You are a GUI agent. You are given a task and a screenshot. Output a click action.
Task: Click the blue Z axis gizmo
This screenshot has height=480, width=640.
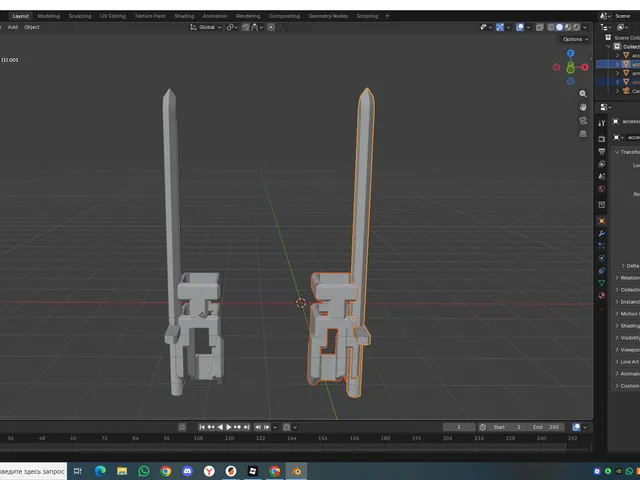pyautogui.click(x=571, y=53)
